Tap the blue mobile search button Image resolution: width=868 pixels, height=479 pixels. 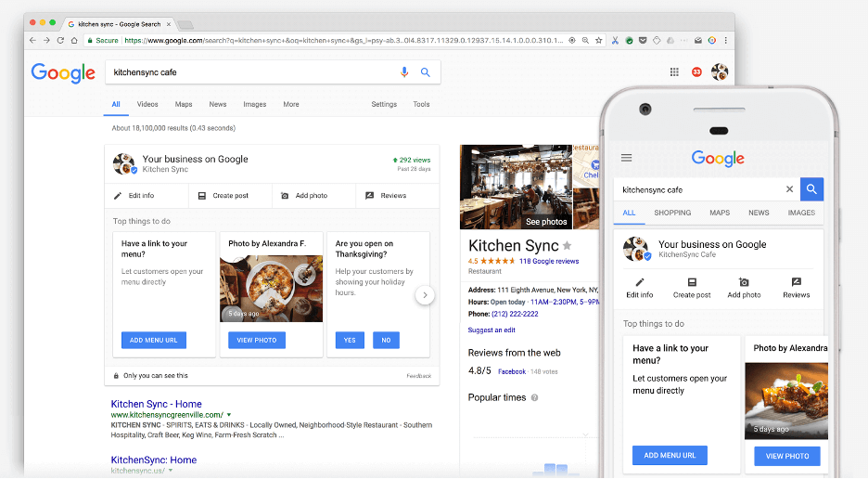coord(811,189)
